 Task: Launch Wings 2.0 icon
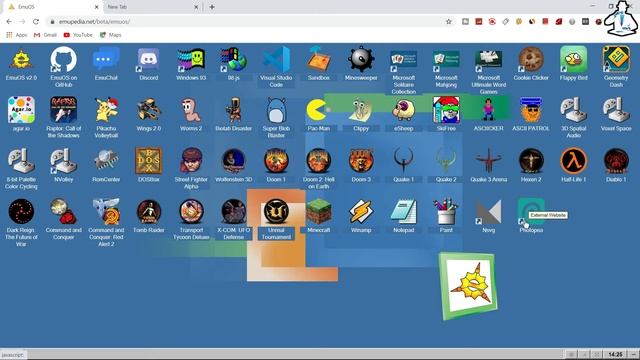point(149,110)
